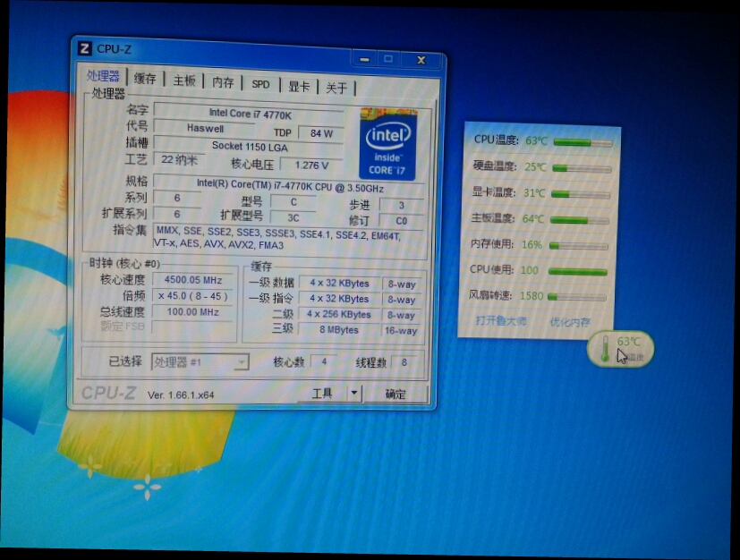The height and width of the screenshot is (560, 740).
Task: Click the 1.276 V core voltage field
Action: coord(311,165)
